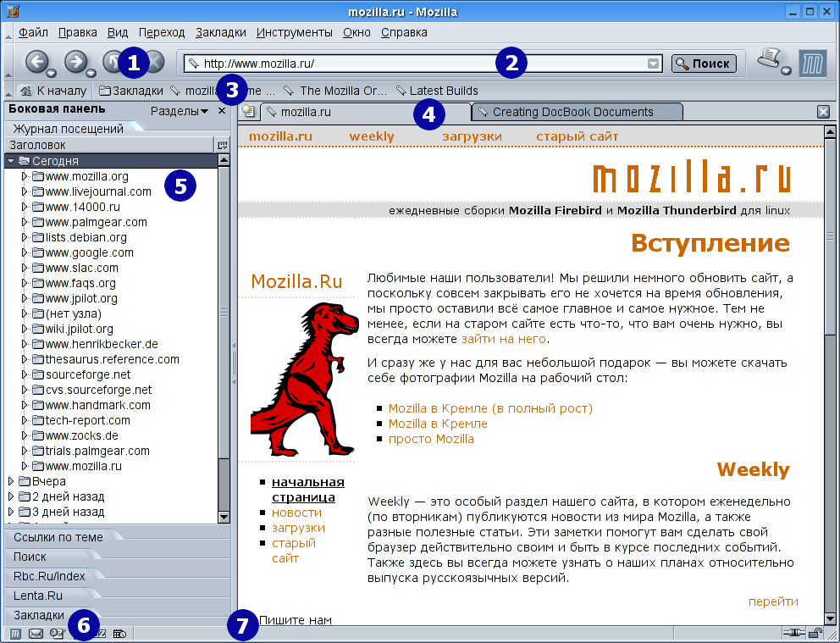Viewport: 840px width, 643px height.
Task: Close the current tab with the tab-bar X
Action: pyautogui.click(x=823, y=112)
